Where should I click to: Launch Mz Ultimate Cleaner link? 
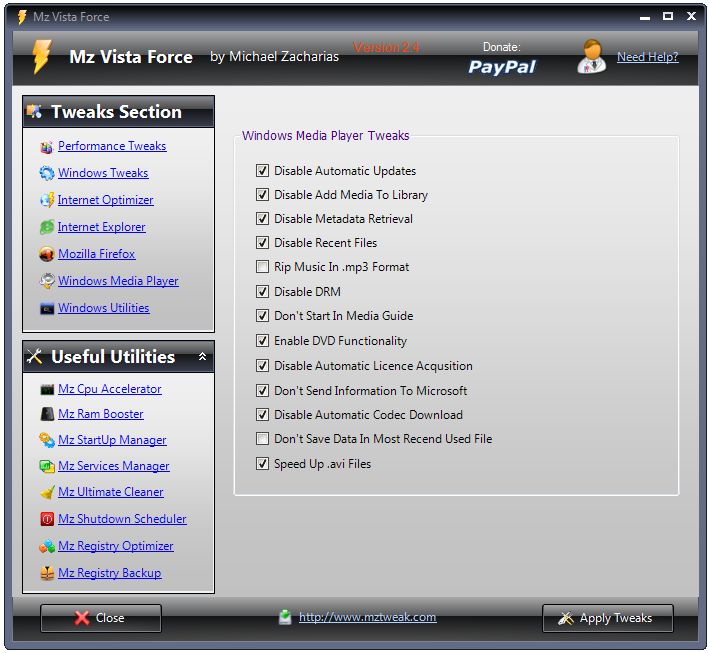point(110,492)
